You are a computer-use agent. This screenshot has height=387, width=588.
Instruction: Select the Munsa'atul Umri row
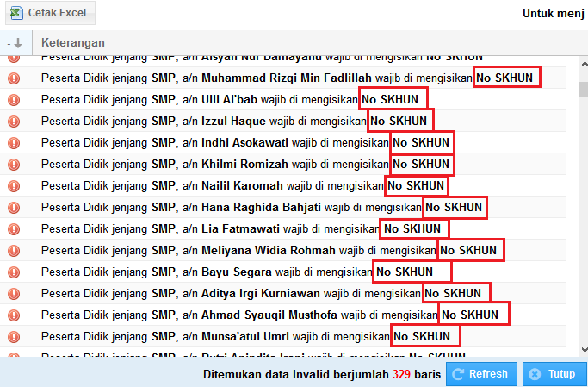pyautogui.click(x=232, y=336)
